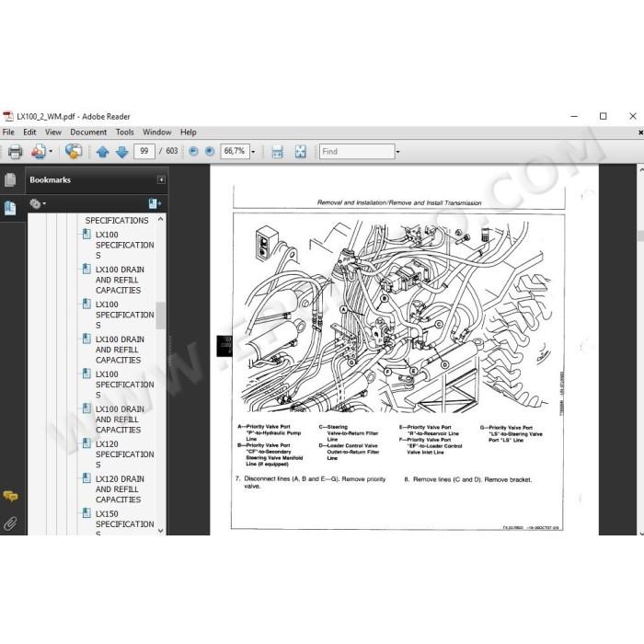Open the Tools menu
644x644 pixels.
(124, 132)
